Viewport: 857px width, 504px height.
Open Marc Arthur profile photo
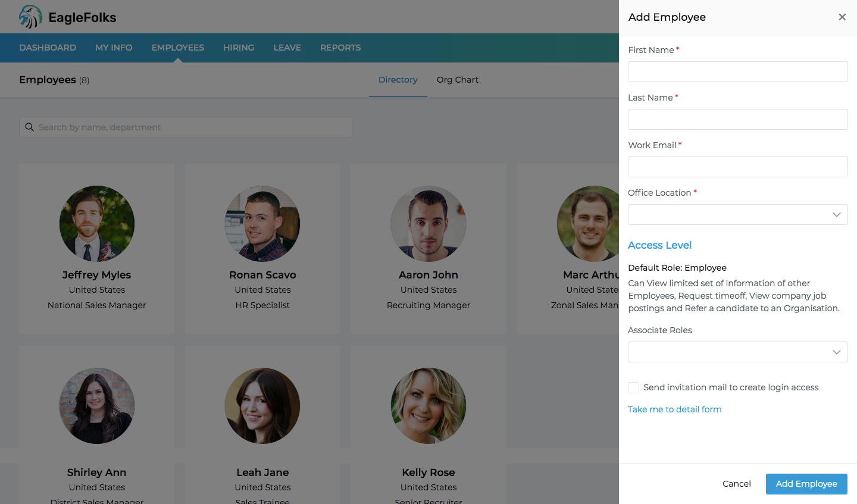pyautogui.click(x=588, y=224)
